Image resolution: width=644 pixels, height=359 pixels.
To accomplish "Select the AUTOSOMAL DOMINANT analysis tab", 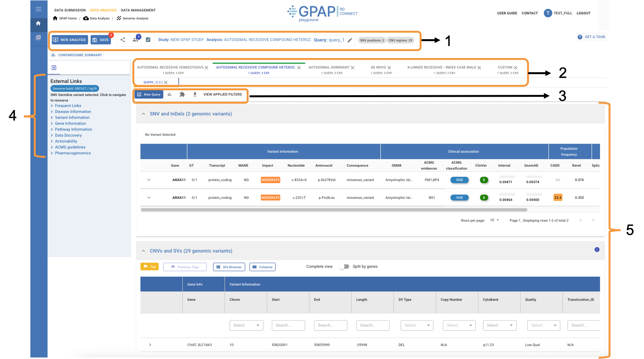I will [329, 67].
